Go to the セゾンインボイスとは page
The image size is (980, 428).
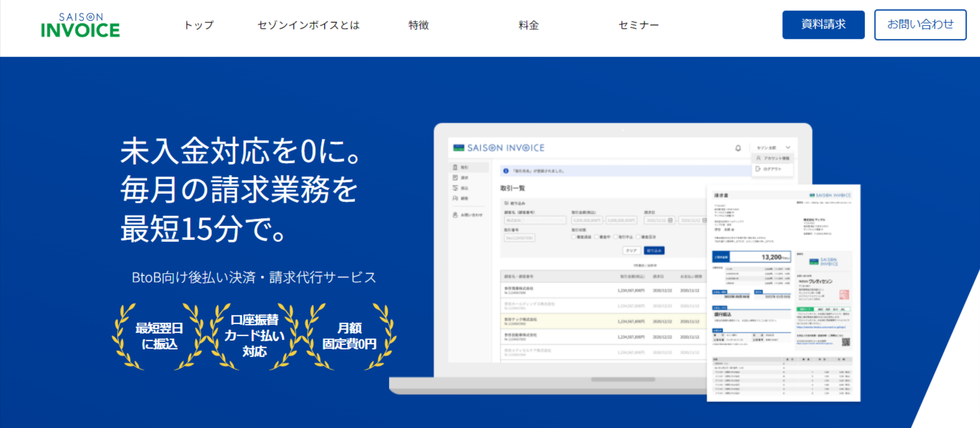coord(309,25)
